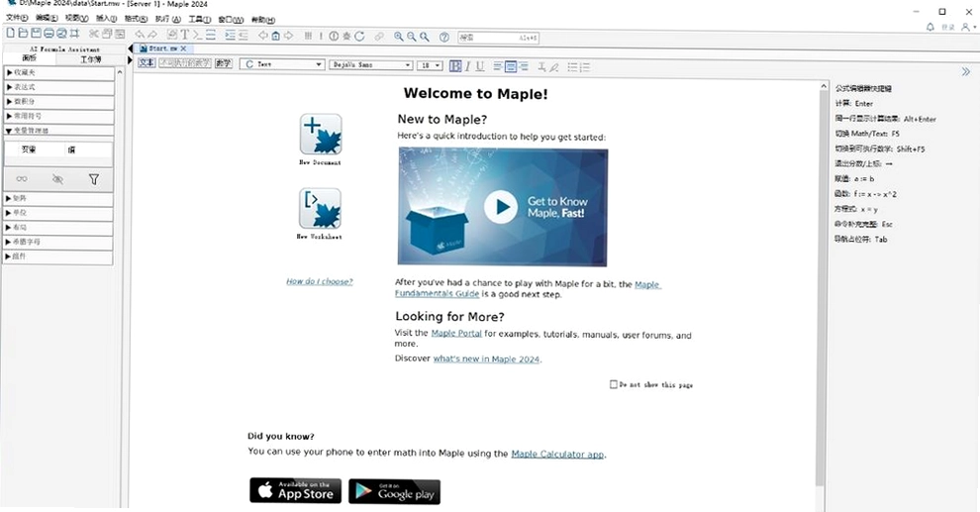Image resolution: width=980 pixels, height=512 pixels.
Task: Toggle bold formatting
Action: pyautogui.click(x=455, y=65)
